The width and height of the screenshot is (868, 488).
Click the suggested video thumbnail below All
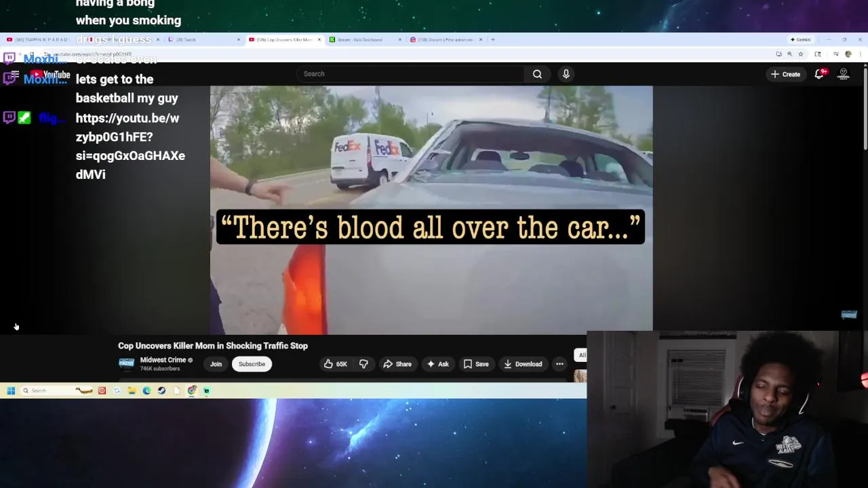pos(580,375)
